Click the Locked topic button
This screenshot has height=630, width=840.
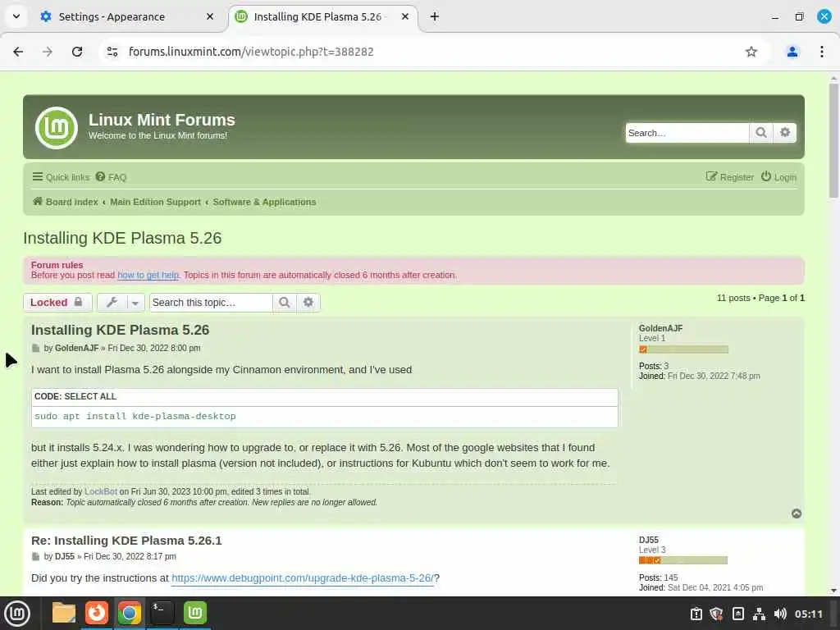coord(57,302)
